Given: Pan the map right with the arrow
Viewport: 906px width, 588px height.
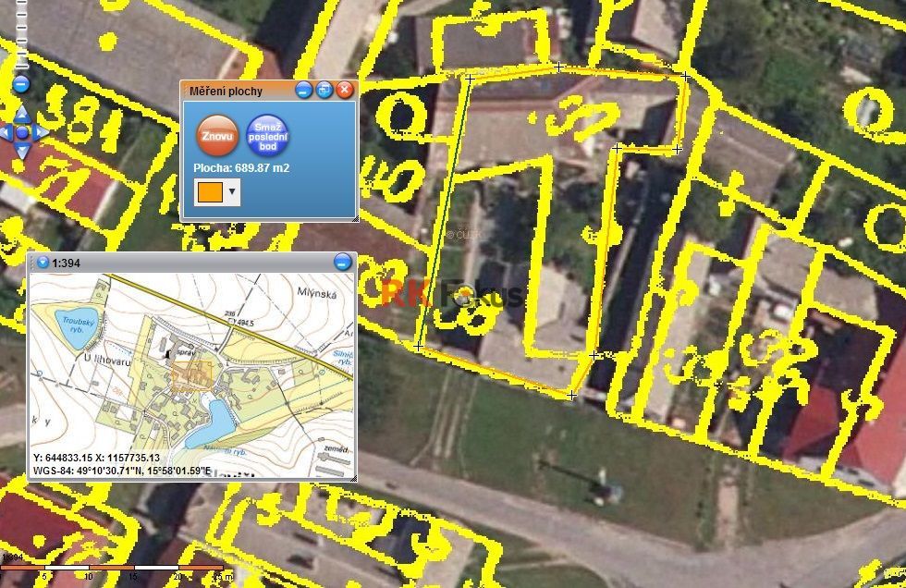Looking at the screenshot, I should coord(40,133).
